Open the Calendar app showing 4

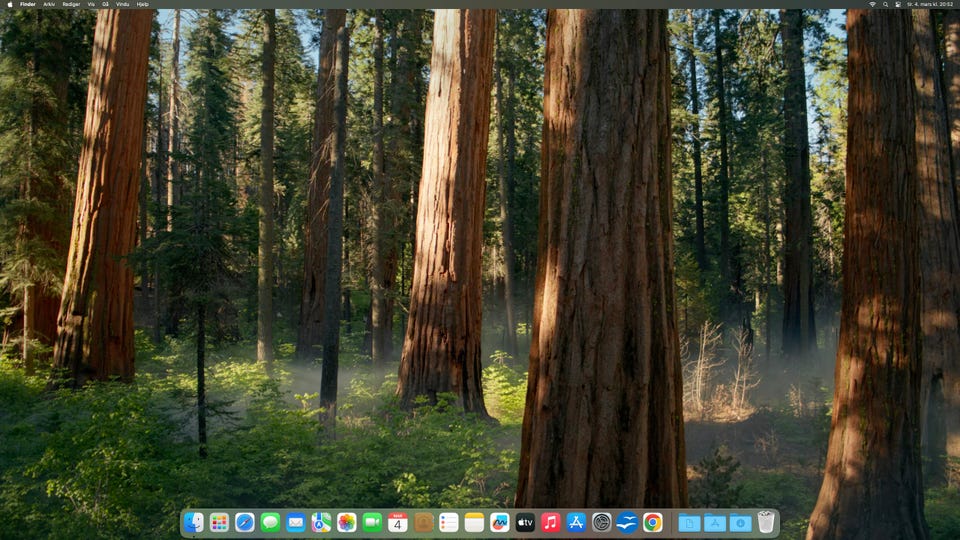[398, 522]
